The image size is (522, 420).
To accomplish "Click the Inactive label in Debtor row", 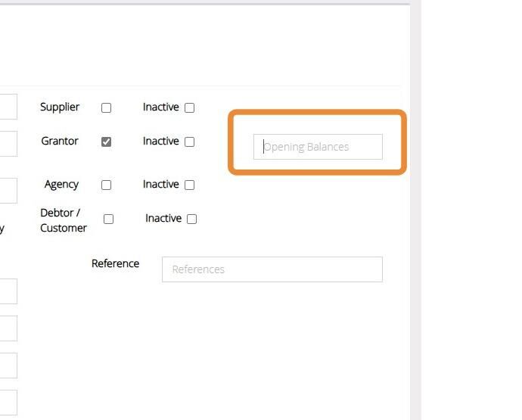I will [x=163, y=218].
